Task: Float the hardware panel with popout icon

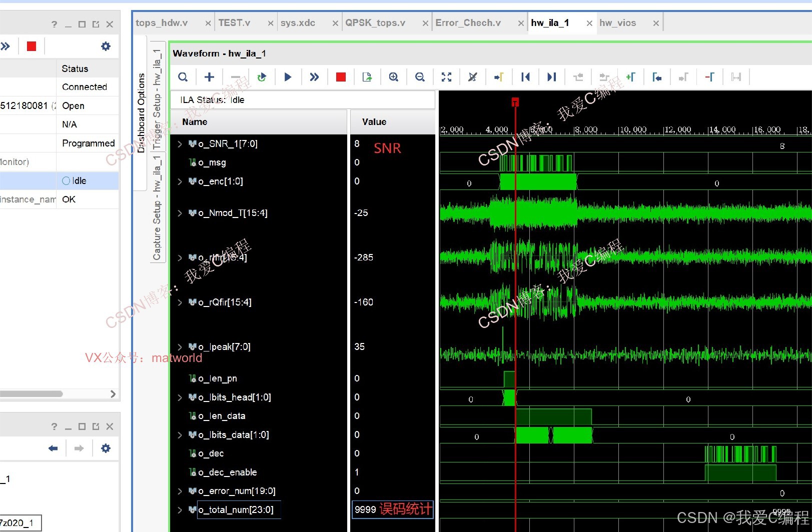Action: pos(96,24)
